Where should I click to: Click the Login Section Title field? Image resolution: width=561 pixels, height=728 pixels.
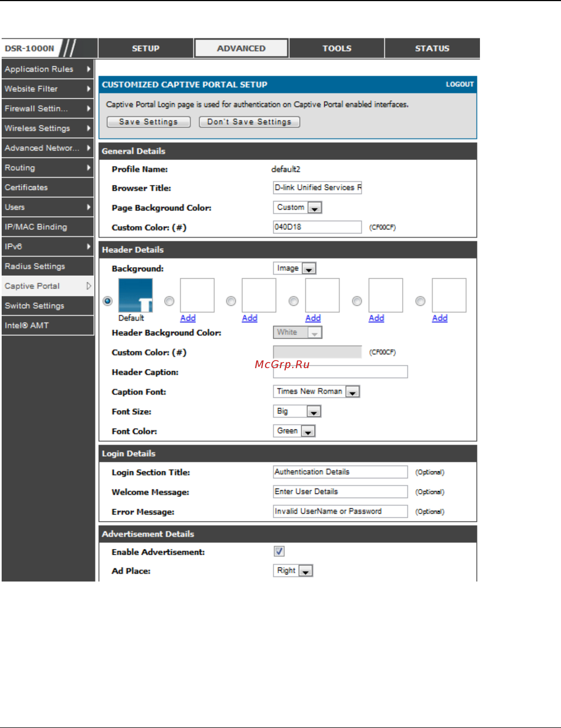(x=340, y=472)
